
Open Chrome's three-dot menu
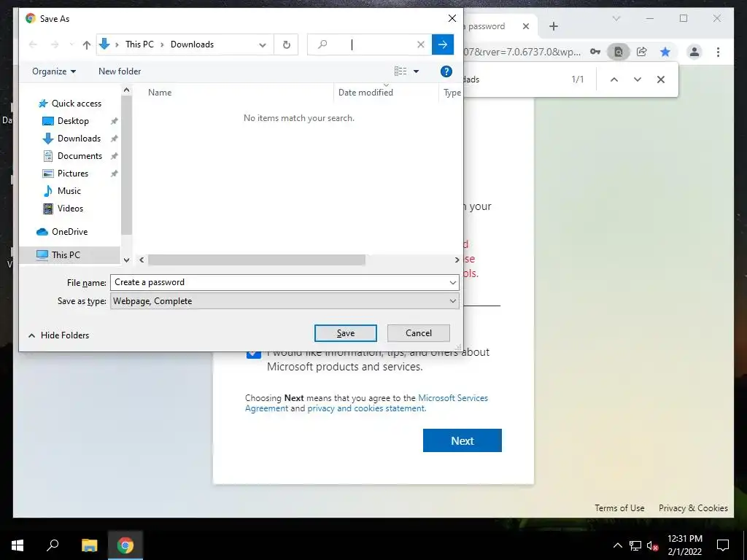click(718, 52)
